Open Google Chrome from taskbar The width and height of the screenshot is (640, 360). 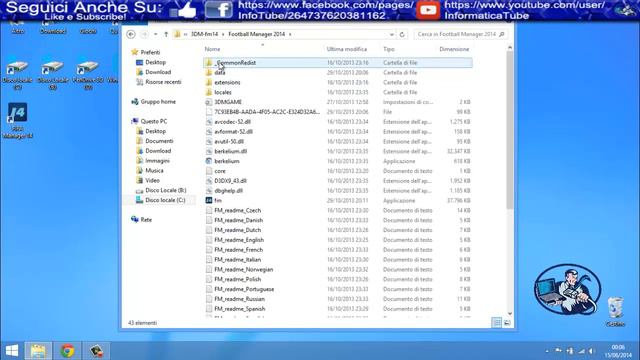pos(67,351)
